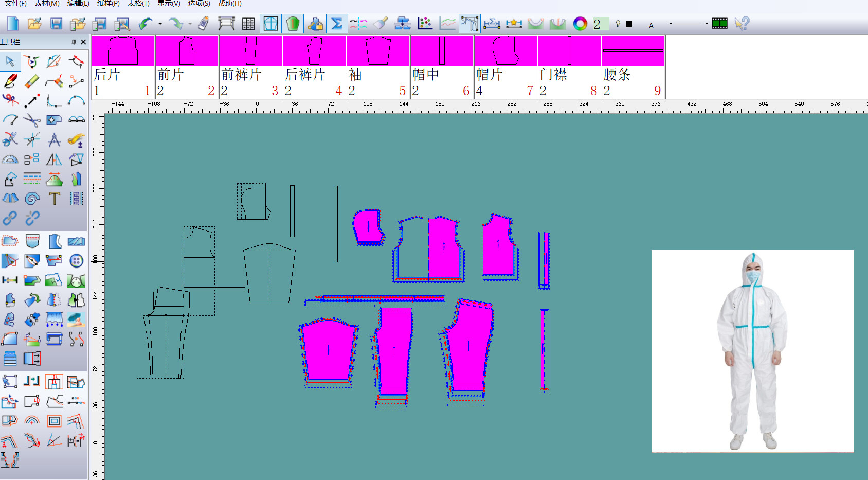Image resolution: width=868 pixels, height=480 pixels.
Task: Pick the scissors cutting tool
Action: click(32, 120)
